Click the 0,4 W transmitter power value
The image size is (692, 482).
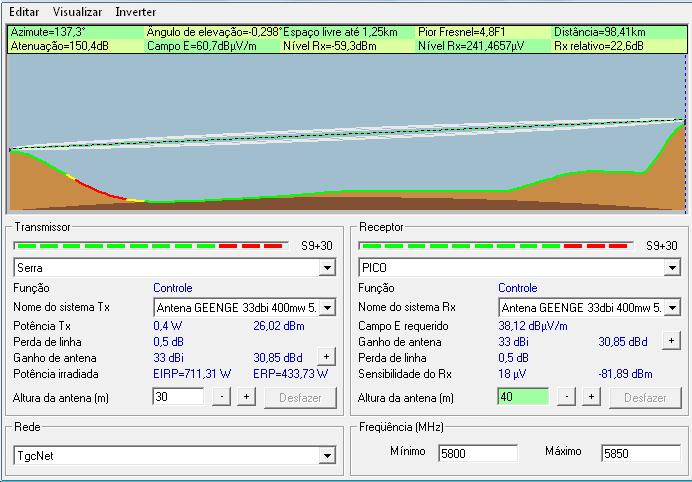coord(167,326)
